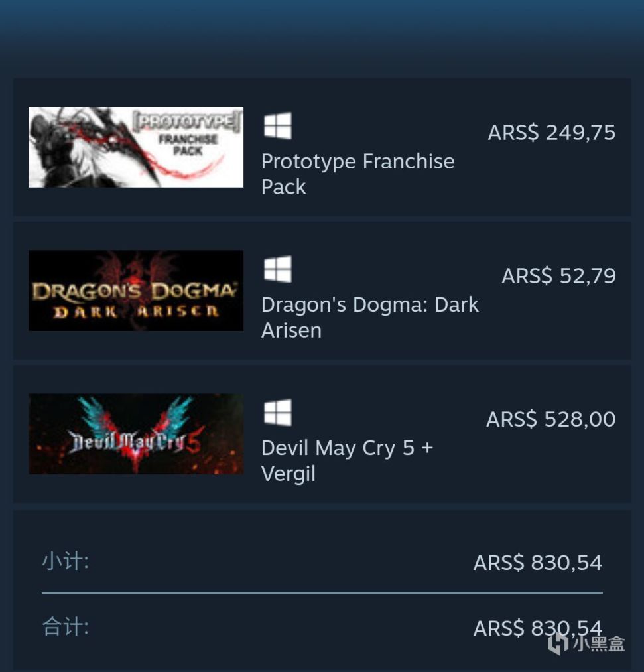
Task: Click the divider line above 合计
Action: (322, 592)
